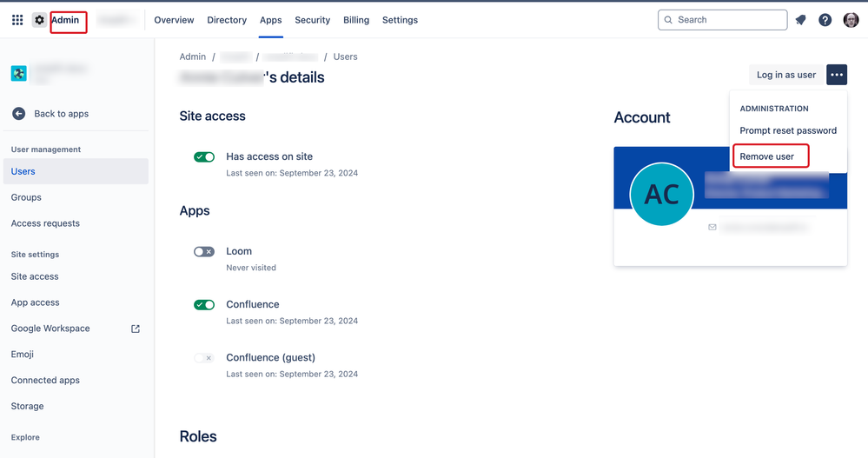Open the three-dot more actions button
Viewport: 868px width, 458px height.
[x=837, y=75]
